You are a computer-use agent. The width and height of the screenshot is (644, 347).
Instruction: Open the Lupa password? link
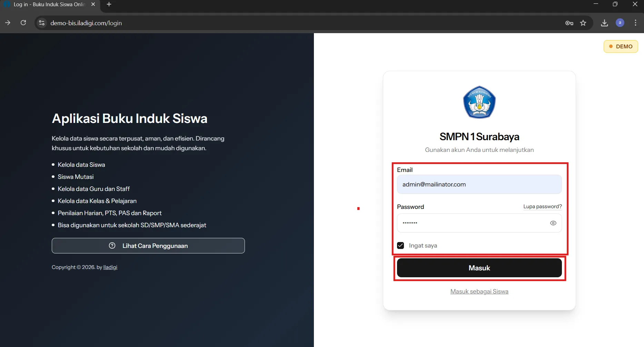pos(542,206)
